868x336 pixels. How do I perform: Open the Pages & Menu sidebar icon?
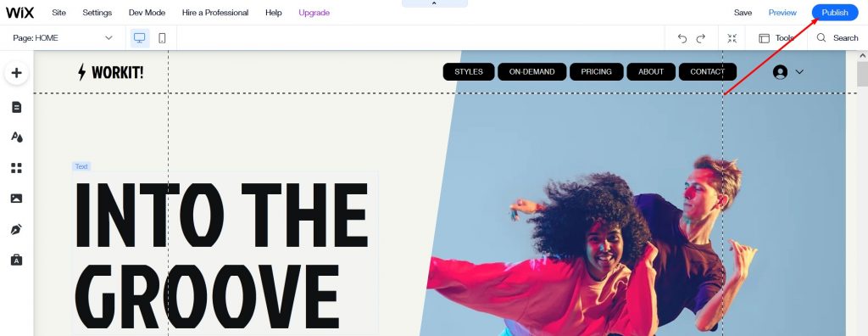[x=17, y=107]
